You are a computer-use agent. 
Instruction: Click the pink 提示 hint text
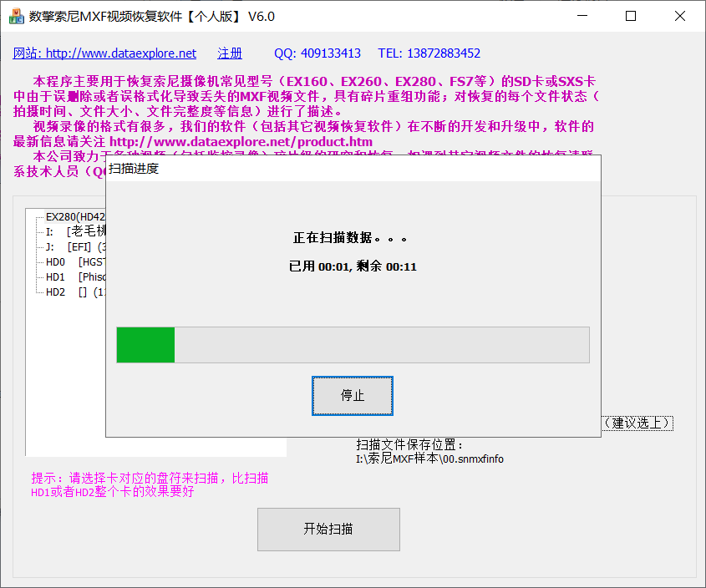point(150,485)
